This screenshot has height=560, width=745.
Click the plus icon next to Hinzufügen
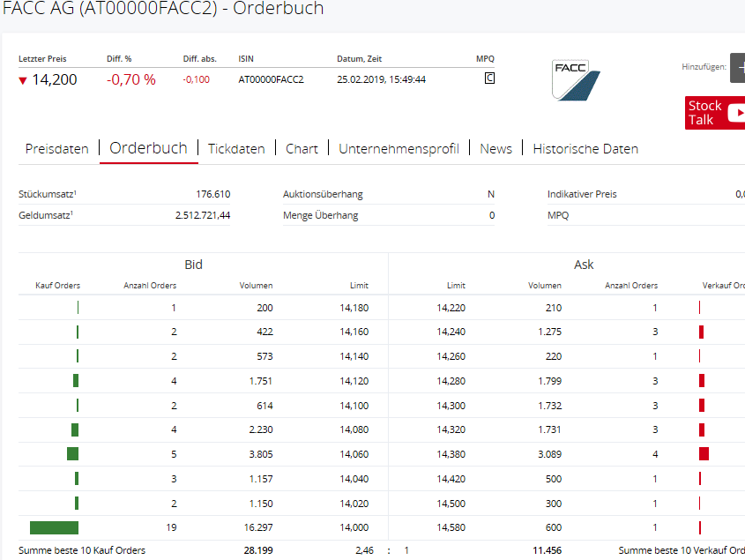tap(737, 67)
